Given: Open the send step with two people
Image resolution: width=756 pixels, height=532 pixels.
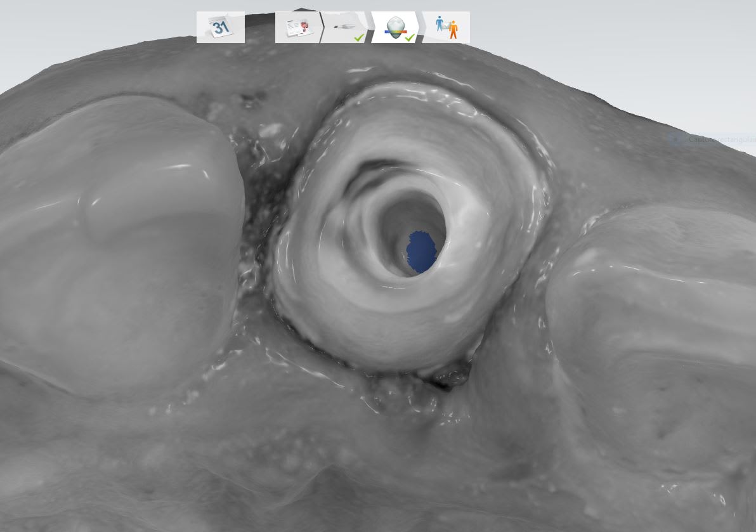Looking at the screenshot, I should [447, 27].
